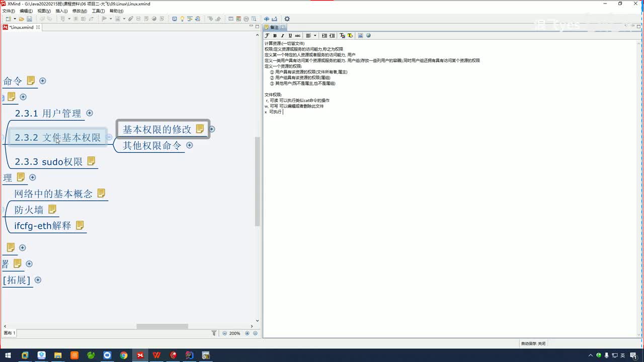Click the 200% zoom level value
The width and height of the screenshot is (644, 362).
tap(235, 333)
